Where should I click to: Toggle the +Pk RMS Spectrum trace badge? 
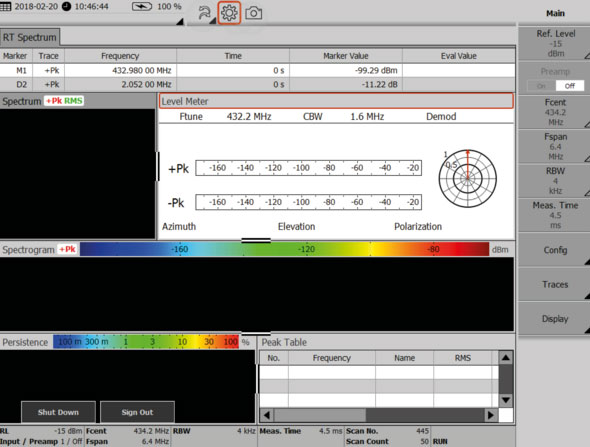click(x=64, y=101)
